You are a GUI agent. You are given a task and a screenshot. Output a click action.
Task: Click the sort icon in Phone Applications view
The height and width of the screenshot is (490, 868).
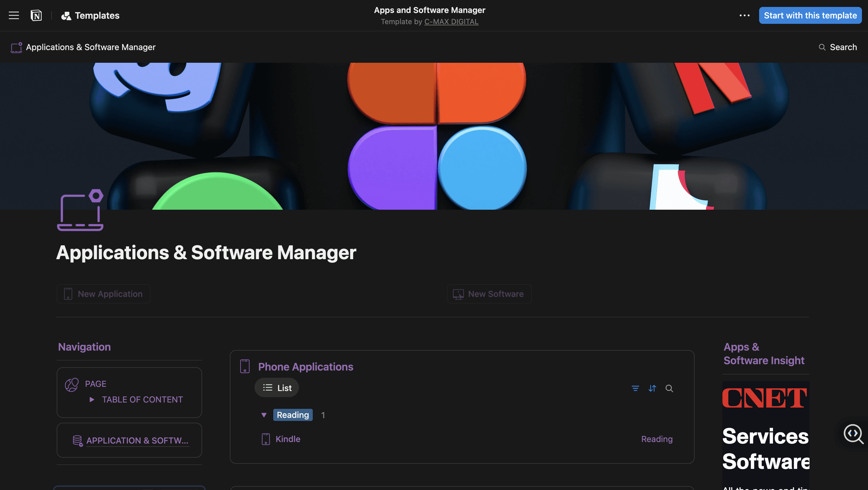pyautogui.click(x=652, y=388)
